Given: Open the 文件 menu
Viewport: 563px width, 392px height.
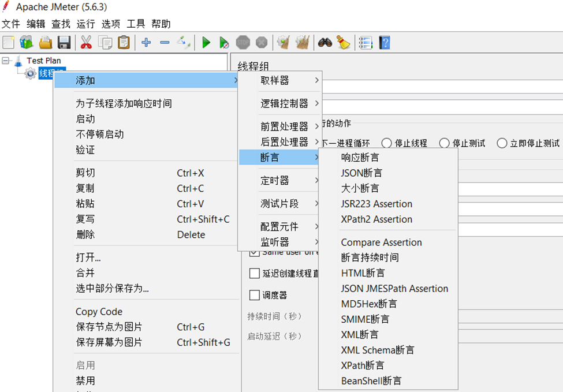Looking at the screenshot, I should 11,24.
